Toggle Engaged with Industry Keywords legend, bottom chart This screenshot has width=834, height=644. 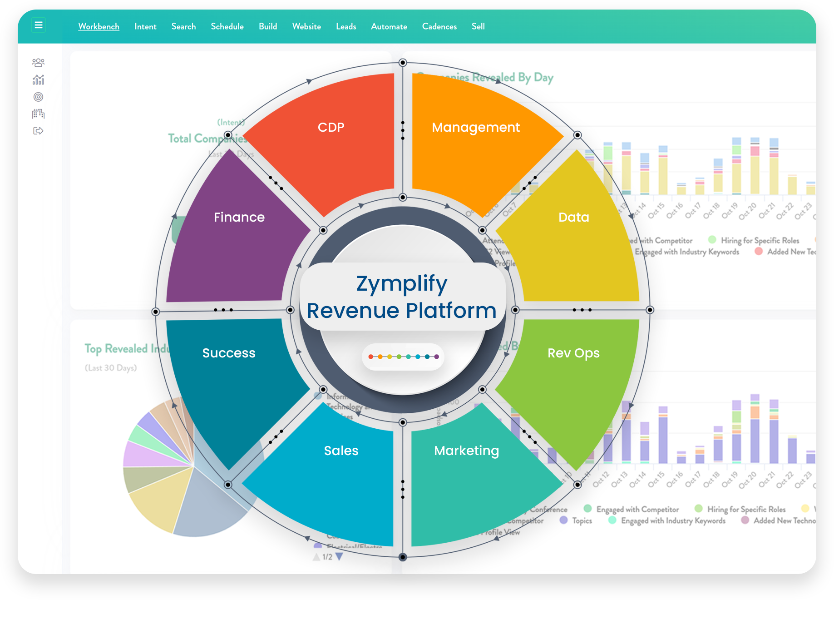pyautogui.click(x=667, y=520)
